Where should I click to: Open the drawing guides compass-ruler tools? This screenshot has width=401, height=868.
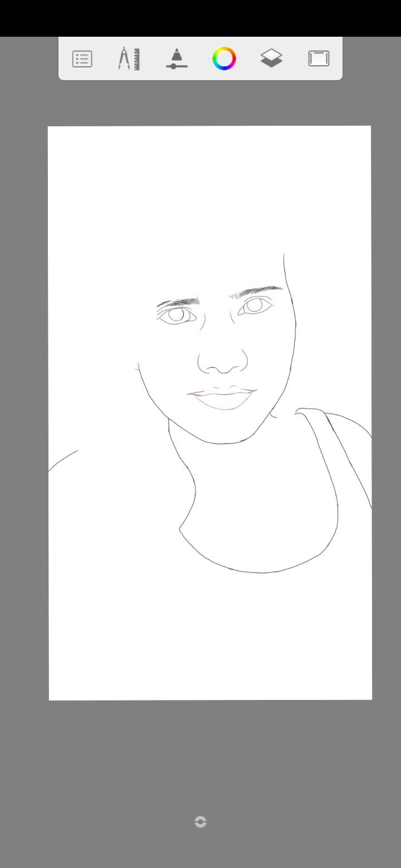click(x=129, y=58)
